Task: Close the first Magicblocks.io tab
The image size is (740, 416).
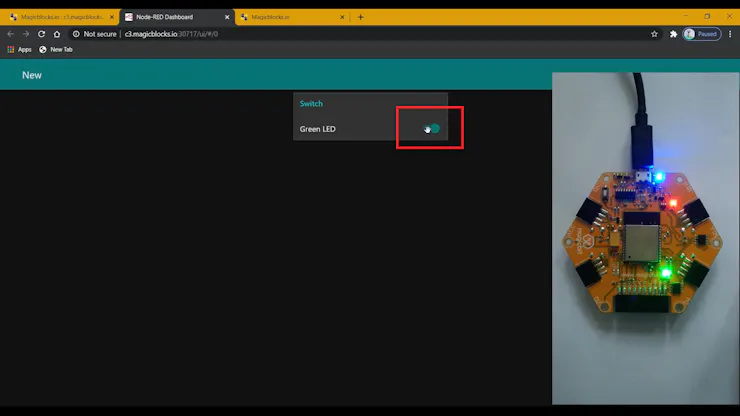Action: [x=112, y=17]
